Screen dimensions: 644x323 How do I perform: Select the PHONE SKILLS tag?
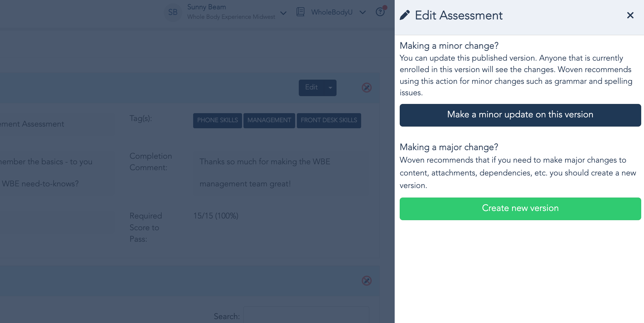pos(217,120)
